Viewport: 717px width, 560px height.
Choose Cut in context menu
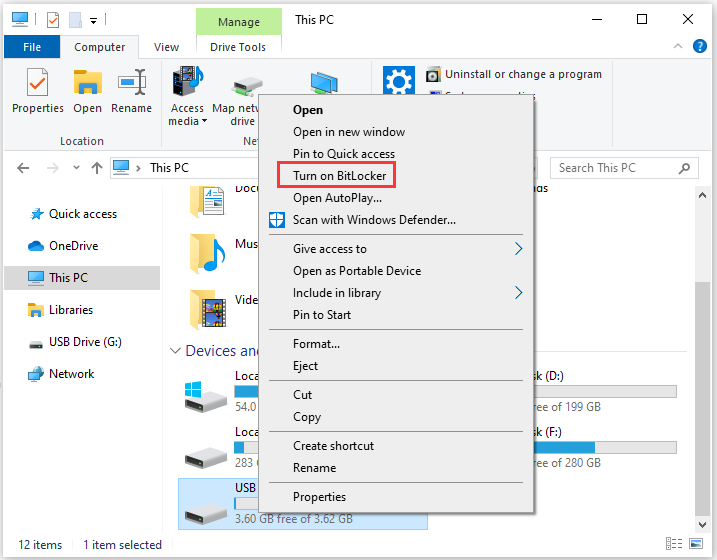pos(396,395)
